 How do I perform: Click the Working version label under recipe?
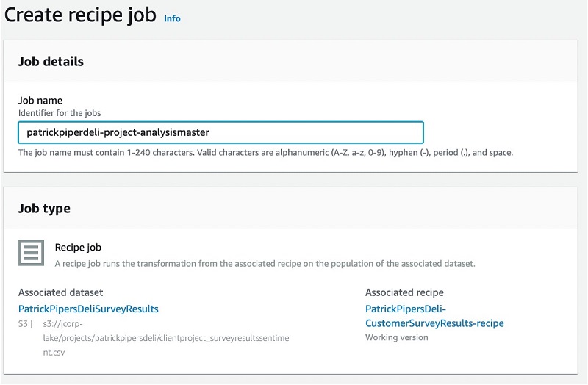397,337
